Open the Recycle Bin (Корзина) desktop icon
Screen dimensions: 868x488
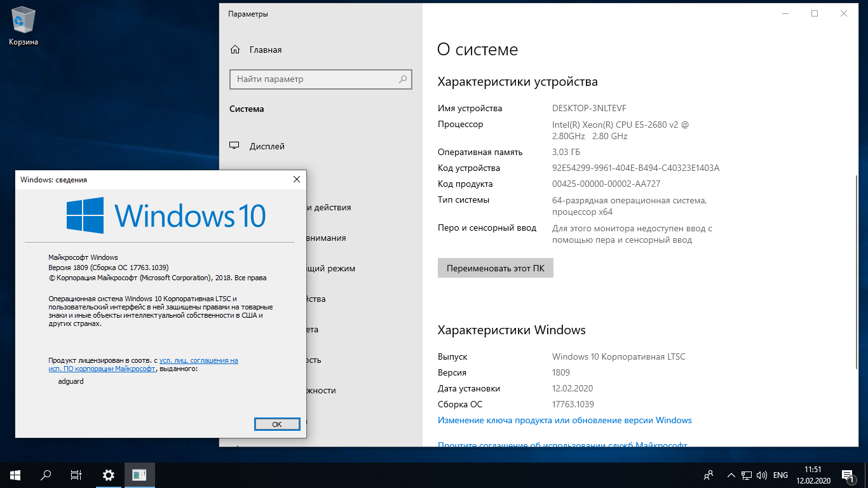coord(24,27)
